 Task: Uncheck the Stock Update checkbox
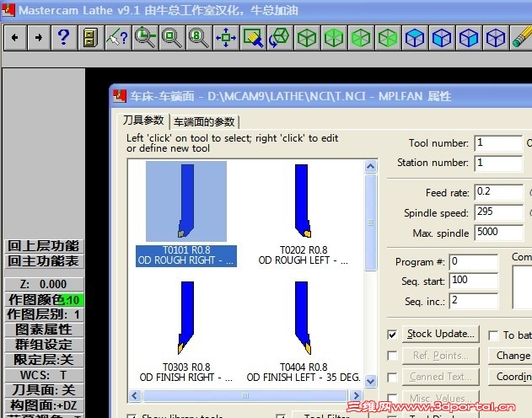392,335
